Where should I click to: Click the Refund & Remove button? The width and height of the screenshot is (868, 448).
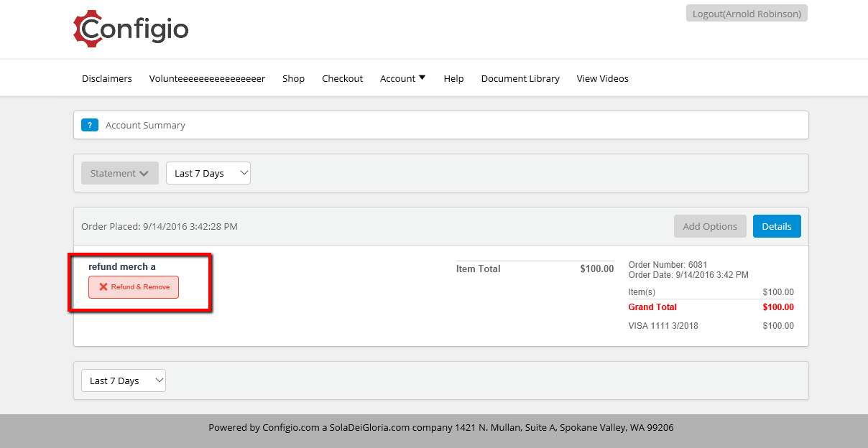(x=134, y=287)
